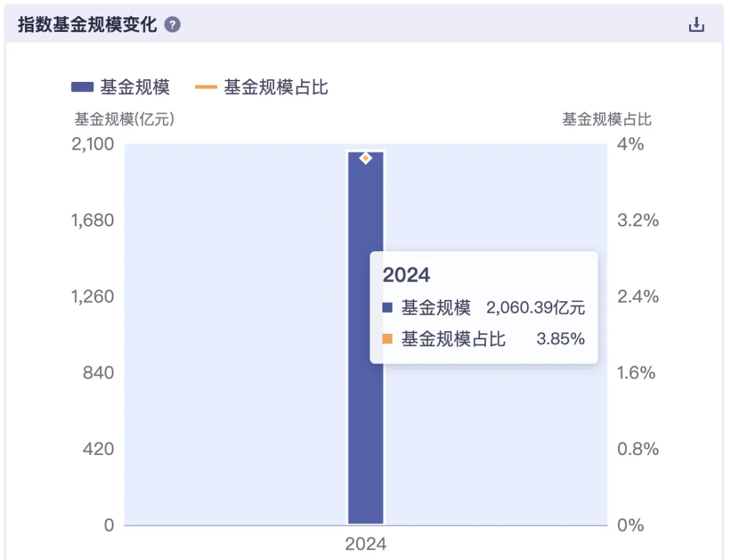
Task: Toggle the 基金规模 legend label text
Action: [135, 87]
